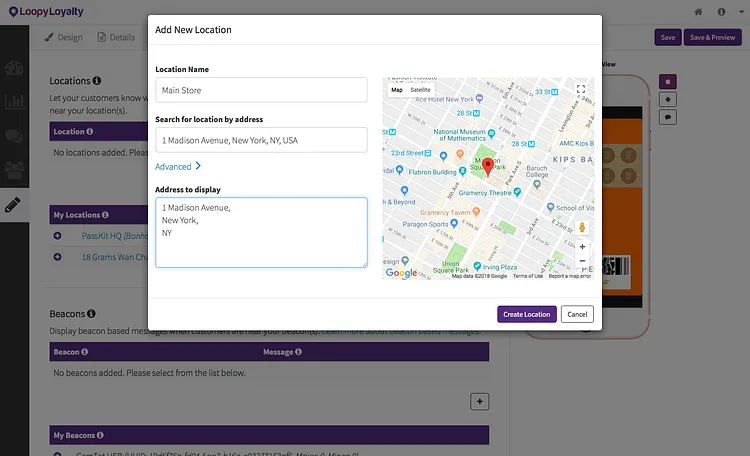Viewport: 750px width, 456px height.
Task: Toggle fullscreen on the map
Action: (x=581, y=89)
